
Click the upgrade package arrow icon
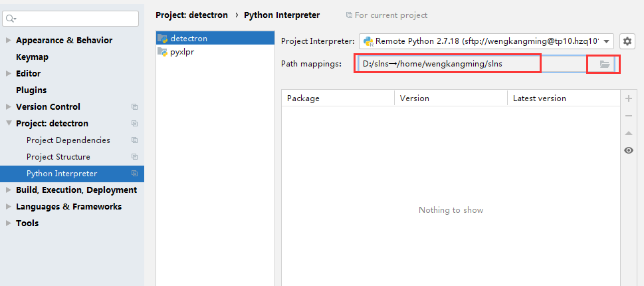[629, 133]
